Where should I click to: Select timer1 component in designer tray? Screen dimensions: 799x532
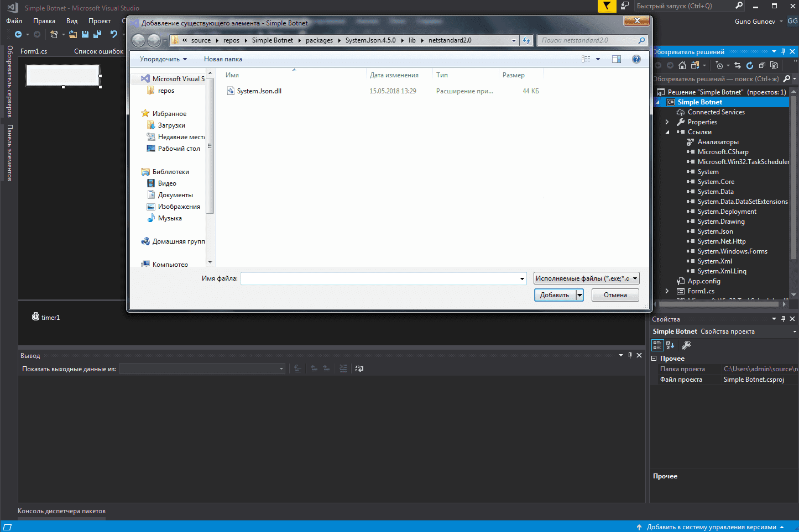click(45, 317)
